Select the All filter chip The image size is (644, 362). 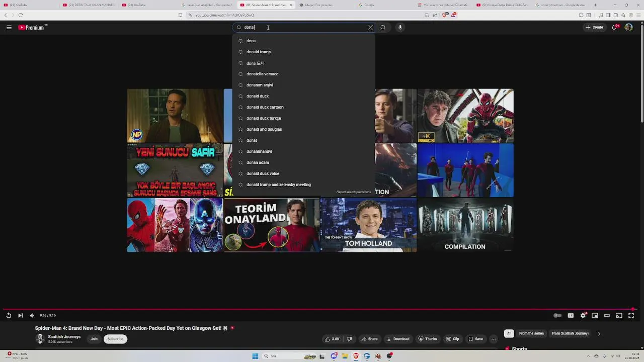[x=509, y=333]
